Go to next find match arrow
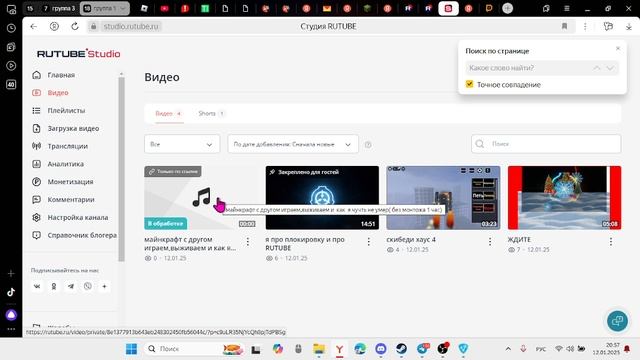Image resolution: width=640 pixels, height=360 pixels. [x=610, y=68]
